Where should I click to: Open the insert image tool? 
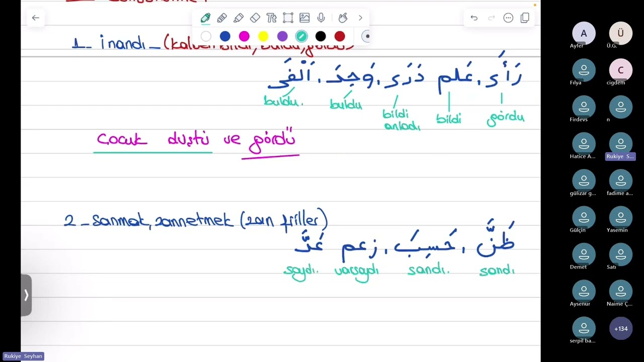[x=304, y=18]
